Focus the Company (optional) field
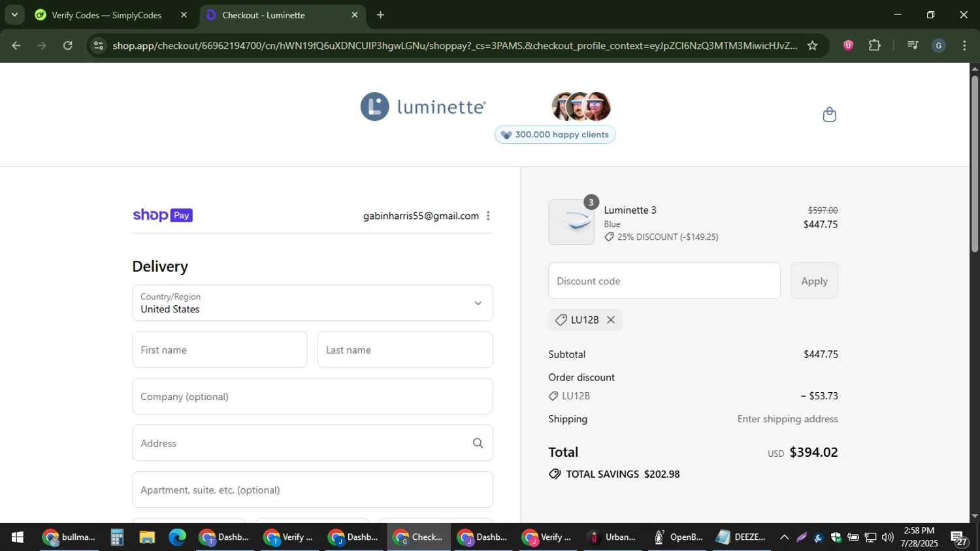Screen dimensions: 980x551 click(312, 396)
